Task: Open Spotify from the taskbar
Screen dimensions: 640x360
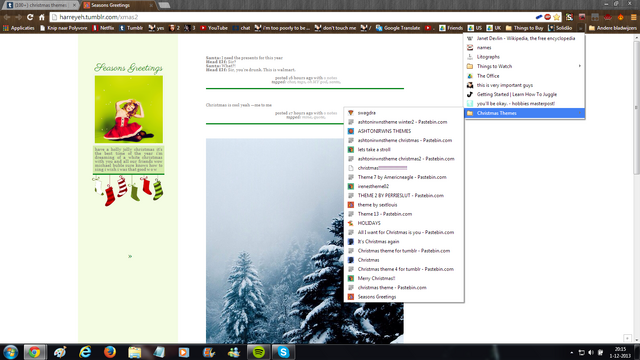Action: pyautogui.click(x=258, y=352)
